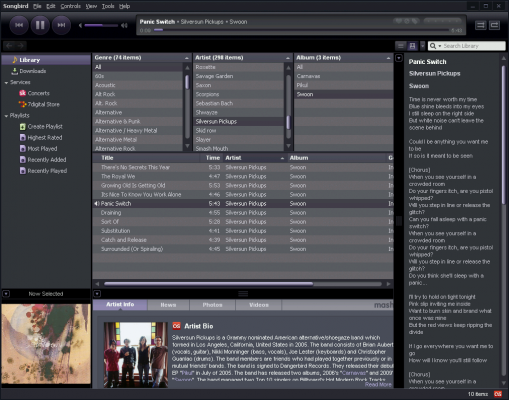Select the Artist Info tab
The height and width of the screenshot is (400, 509).
pyautogui.click(x=120, y=305)
